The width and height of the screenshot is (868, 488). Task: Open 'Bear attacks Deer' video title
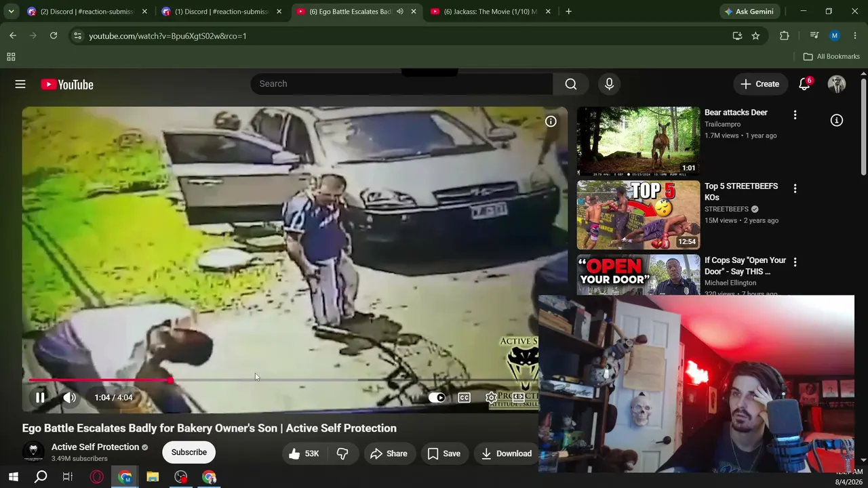pyautogui.click(x=736, y=113)
